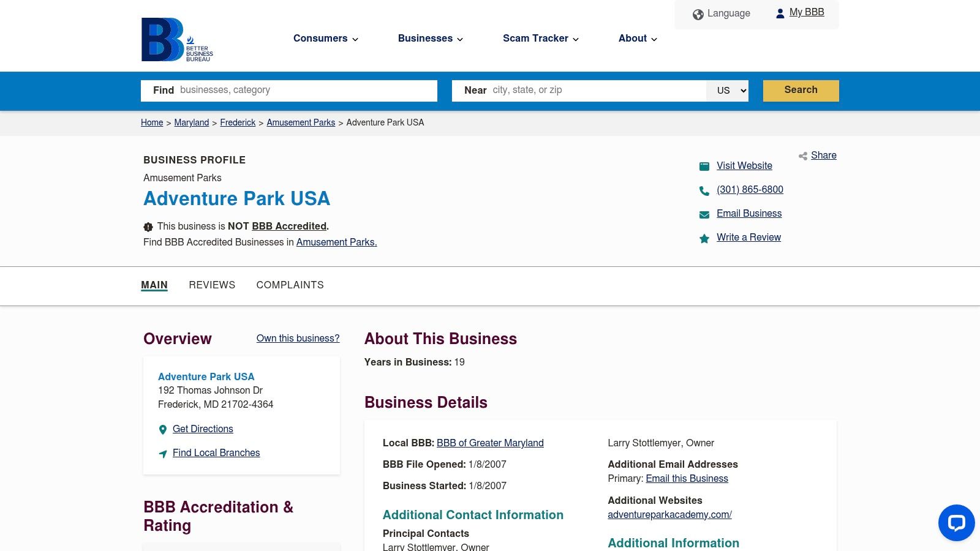Screen dimensions: 980x551
Task: Click the Find businesses input field
Action: click(289, 91)
